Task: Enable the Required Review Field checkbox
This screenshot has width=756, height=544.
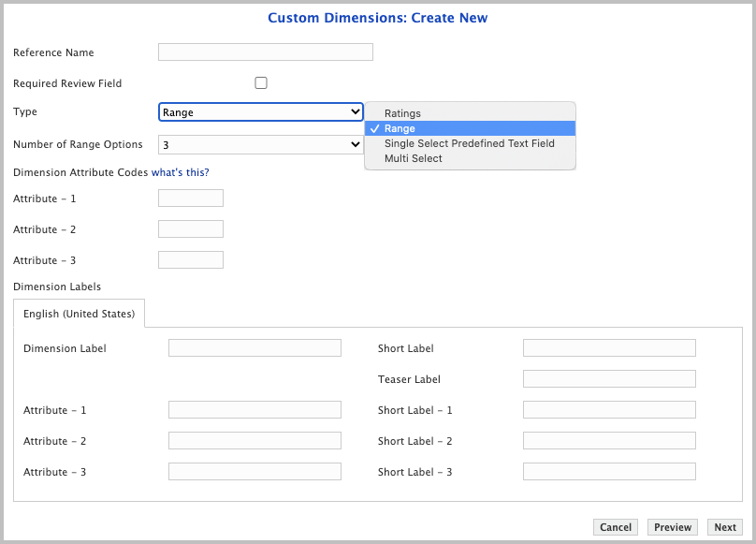Action: (261, 82)
